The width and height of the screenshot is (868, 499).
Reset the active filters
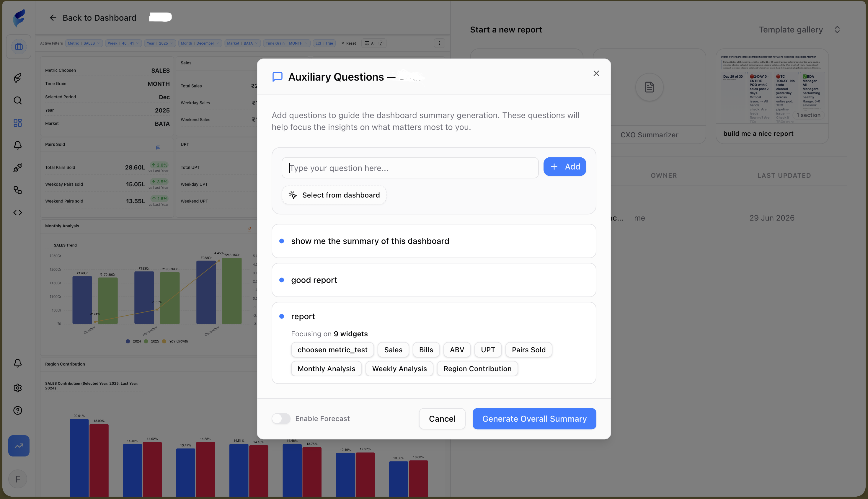(x=348, y=43)
